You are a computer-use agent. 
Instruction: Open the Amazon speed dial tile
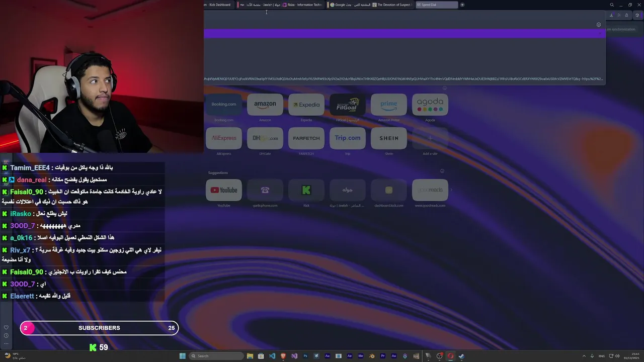coord(265,105)
